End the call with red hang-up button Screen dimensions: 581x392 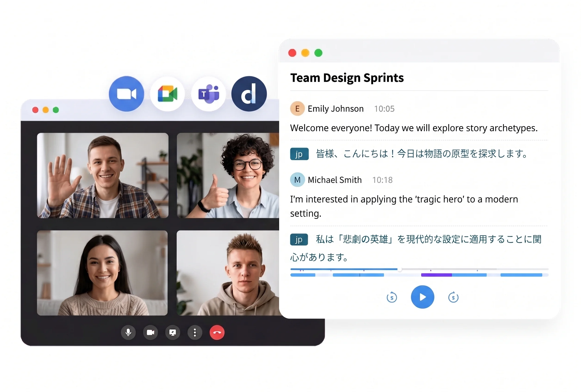click(x=217, y=332)
